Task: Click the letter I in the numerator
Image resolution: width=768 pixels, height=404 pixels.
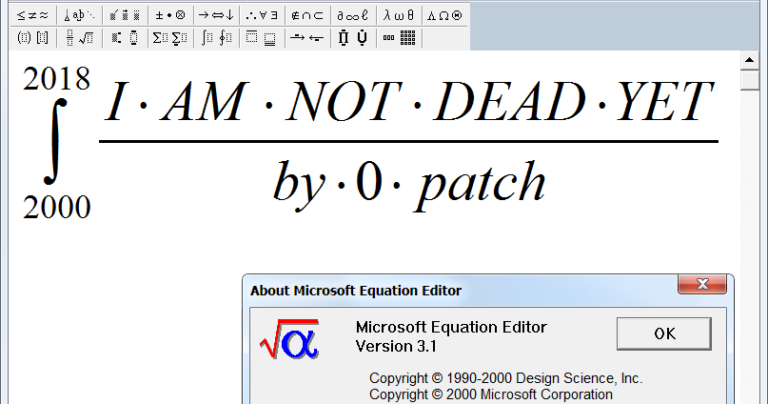Action: pyautogui.click(x=116, y=101)
